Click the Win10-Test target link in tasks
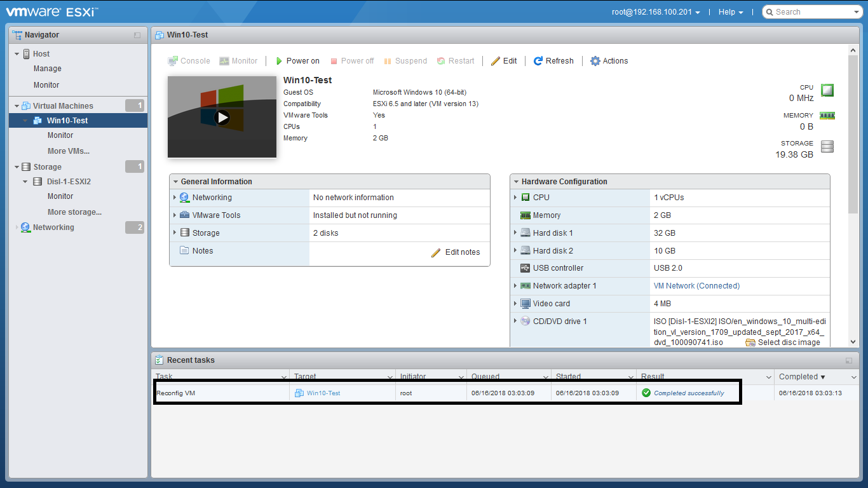Image resolution: width=868 pixels, height=488 pixels. pyautogui.click(x=323, y=393)
